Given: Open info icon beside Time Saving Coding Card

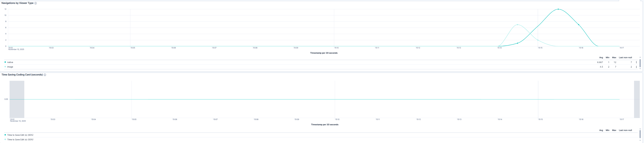Looking at the screenshot, I should click(45, 75).
